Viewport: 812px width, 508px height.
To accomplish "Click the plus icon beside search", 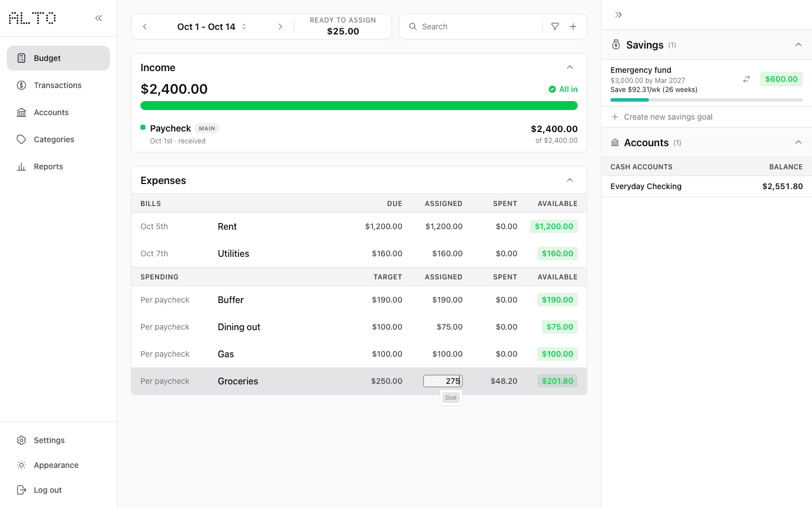I will click(x=573, y=27).
